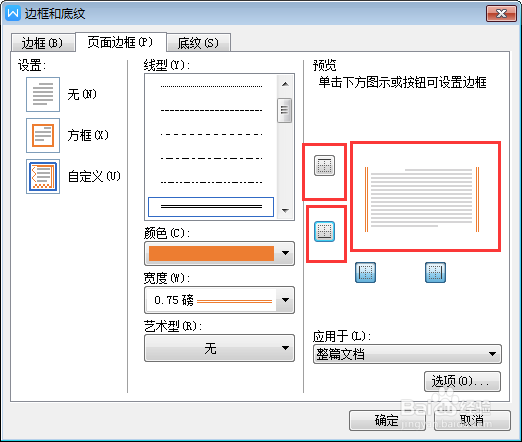This screenshot has height=442, width=522.
Task: Click the WPS logo icon in title bar
Action: [x=13, y=13]
